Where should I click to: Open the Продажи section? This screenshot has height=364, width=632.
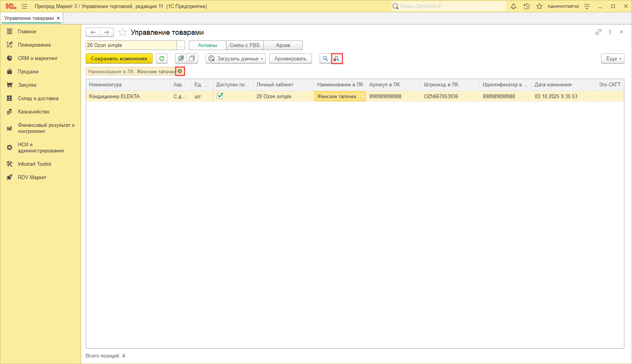[x=28, y=72]
